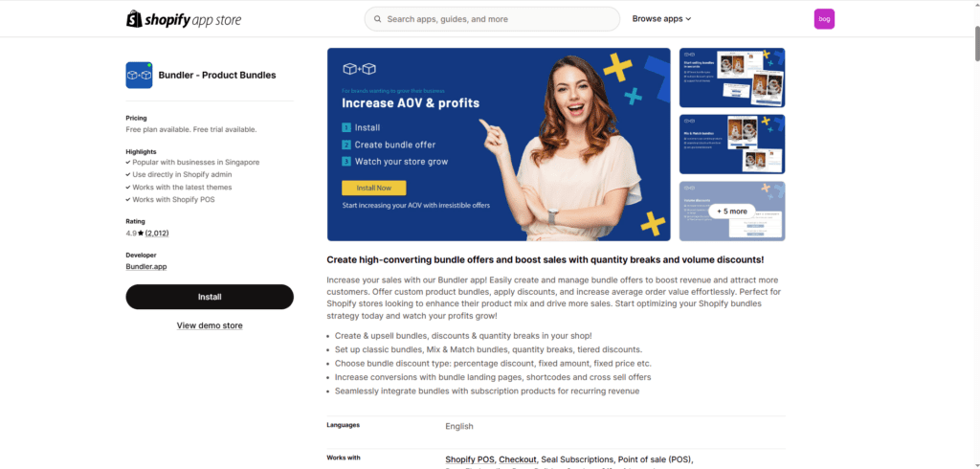
Task: Open the 2,012 reviews link
Action: 157,233
